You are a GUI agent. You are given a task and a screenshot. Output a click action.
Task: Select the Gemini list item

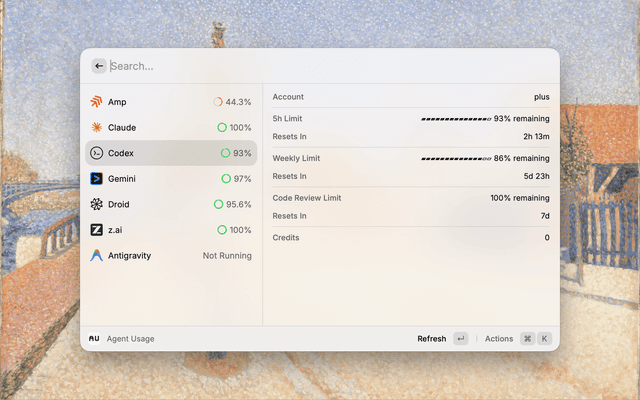tap(168, 179)
